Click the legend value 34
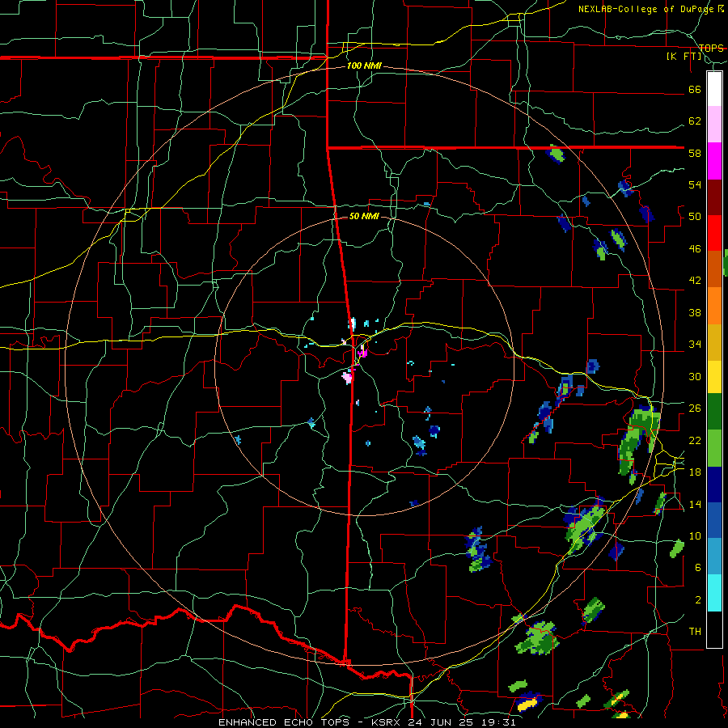 click(x=695, y=345)
